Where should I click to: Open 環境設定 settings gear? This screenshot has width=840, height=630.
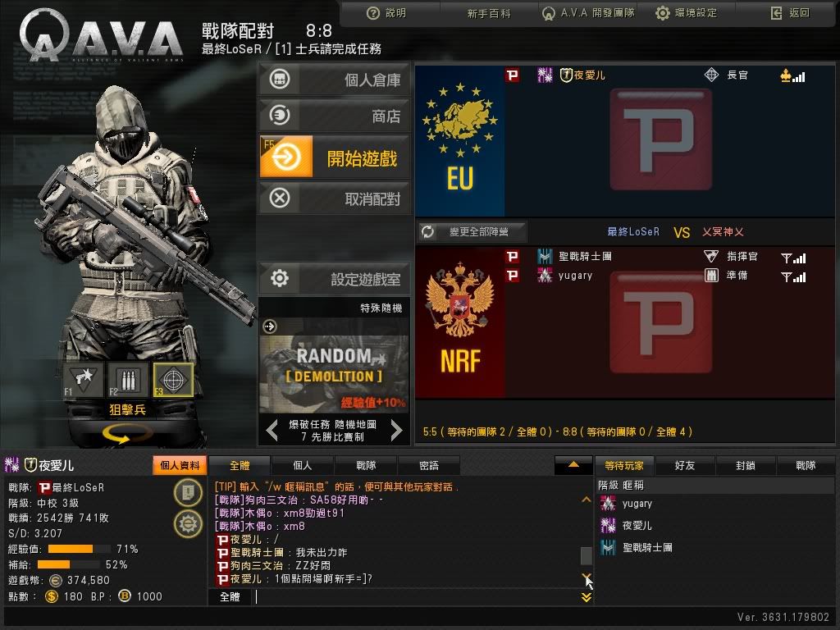pyautogui.click(x=663, y=13)
